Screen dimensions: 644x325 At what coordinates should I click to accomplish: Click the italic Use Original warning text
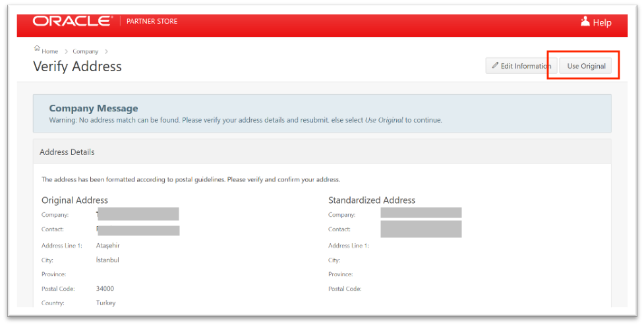pyautogui.click(x=384, y=121)
